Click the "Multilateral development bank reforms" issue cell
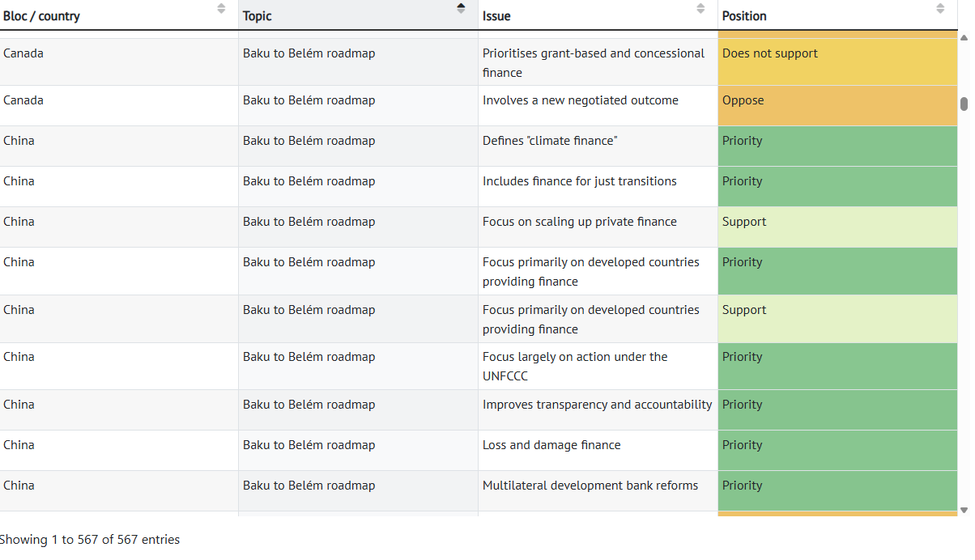 (590, 486)
